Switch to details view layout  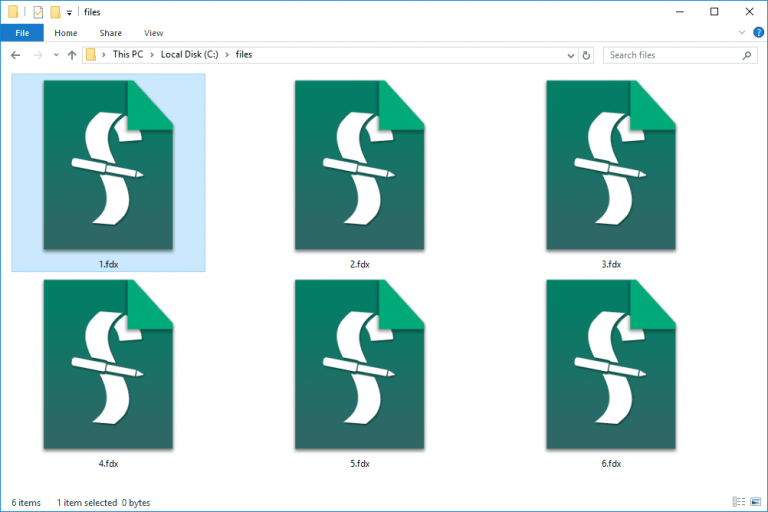tap(739, 502)
